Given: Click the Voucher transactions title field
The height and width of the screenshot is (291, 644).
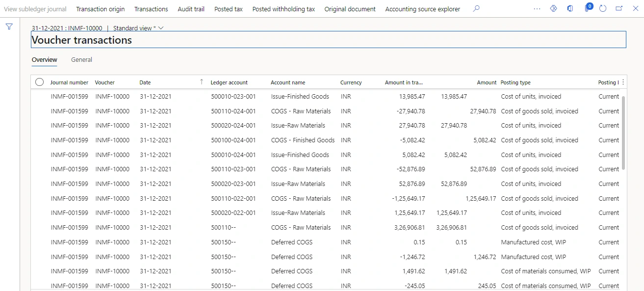Looking at the screenshot, I should (329, 40).
